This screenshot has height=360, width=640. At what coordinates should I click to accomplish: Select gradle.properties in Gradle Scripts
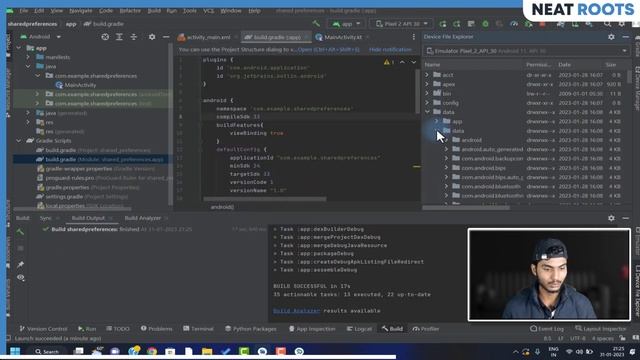coord(67,187)
